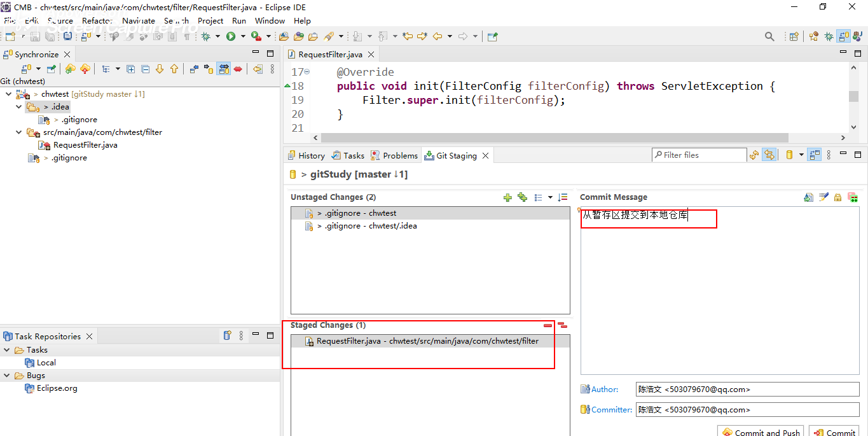Toggle column layout button in Git Staging toolbar
Viewport: 868px width, 436px height.
click(815, 155)
